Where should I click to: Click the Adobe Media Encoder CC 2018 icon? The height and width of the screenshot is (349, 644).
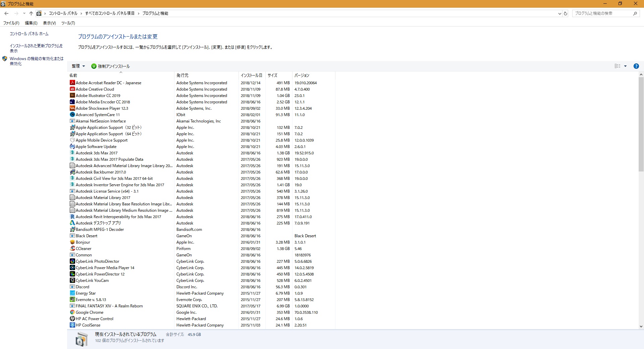[72, 102]
